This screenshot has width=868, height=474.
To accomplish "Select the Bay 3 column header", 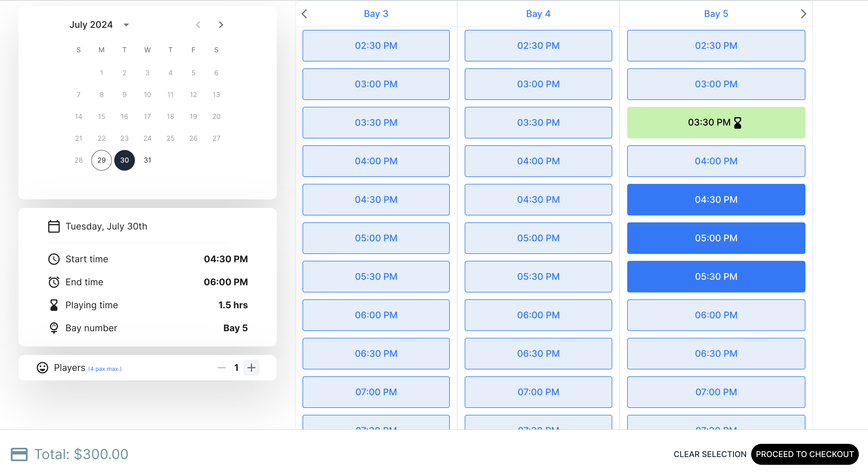I will click(x=376, y=14).
